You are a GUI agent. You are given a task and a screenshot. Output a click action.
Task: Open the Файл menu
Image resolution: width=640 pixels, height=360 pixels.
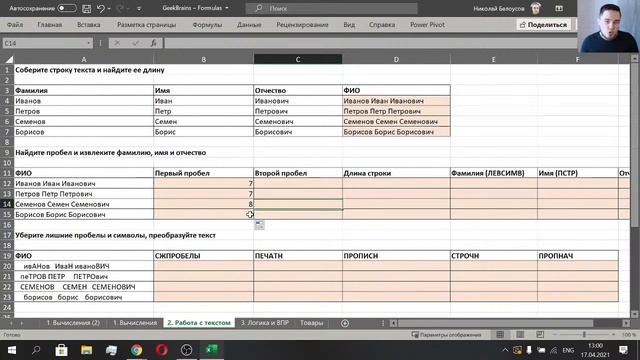[x=15, y=24]
